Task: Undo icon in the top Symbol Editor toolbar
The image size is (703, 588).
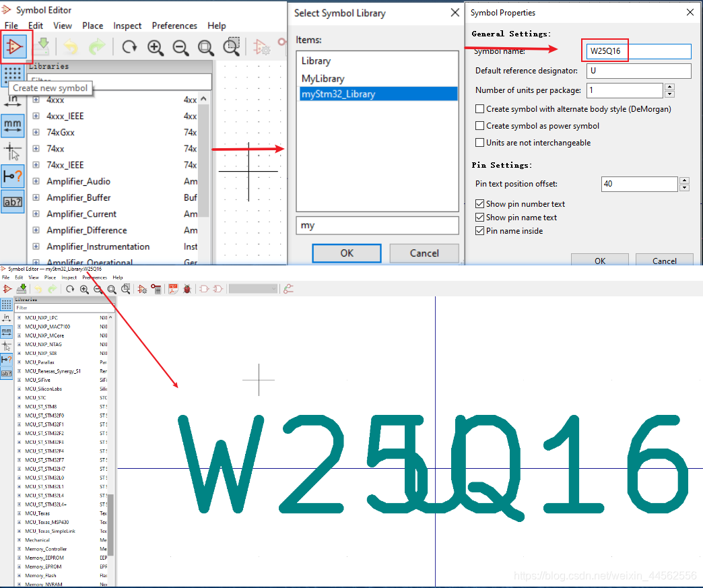Action: click(x=71, y=46)
